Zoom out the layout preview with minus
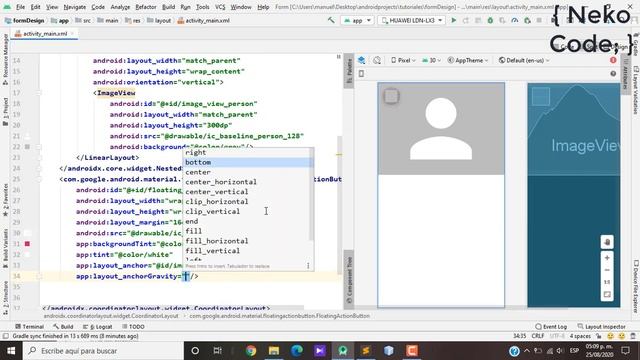Screen dimensions: 640x360 (607, 270)
